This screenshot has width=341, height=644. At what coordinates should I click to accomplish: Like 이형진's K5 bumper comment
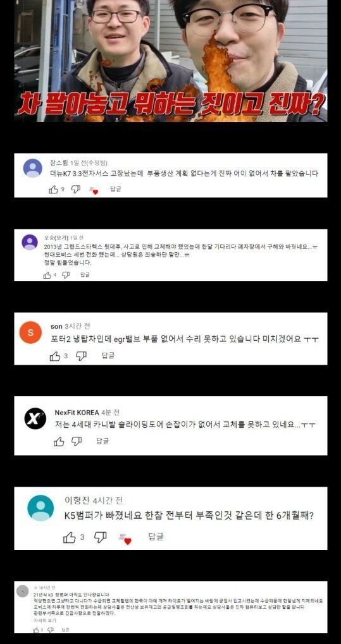(x=70, y=537)
